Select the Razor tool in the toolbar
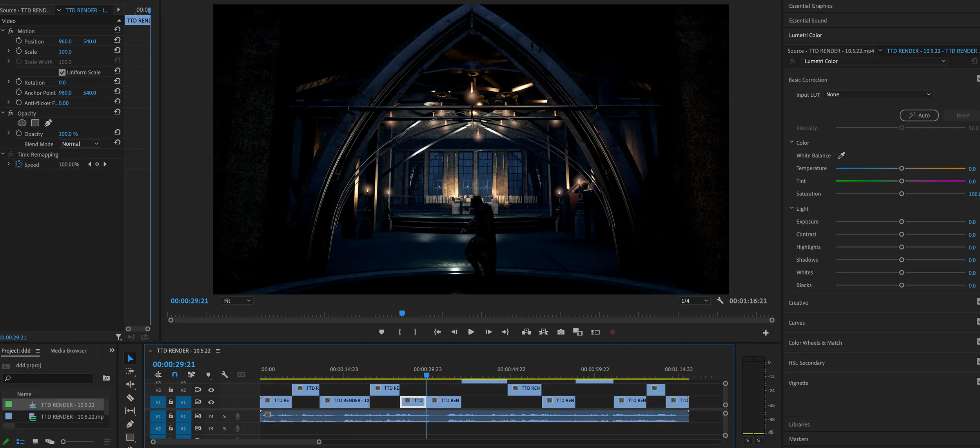The height and width of the screenshot is (448, 980). point(130,398)
